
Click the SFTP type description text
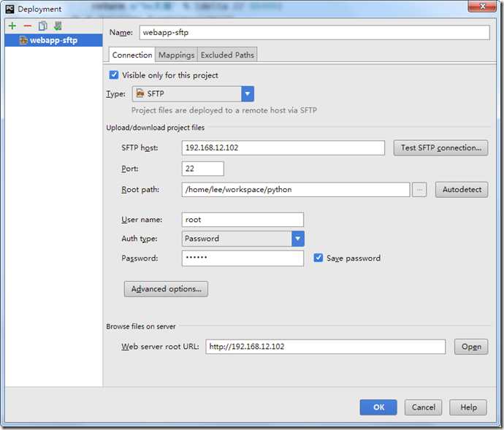coord(224,110)
